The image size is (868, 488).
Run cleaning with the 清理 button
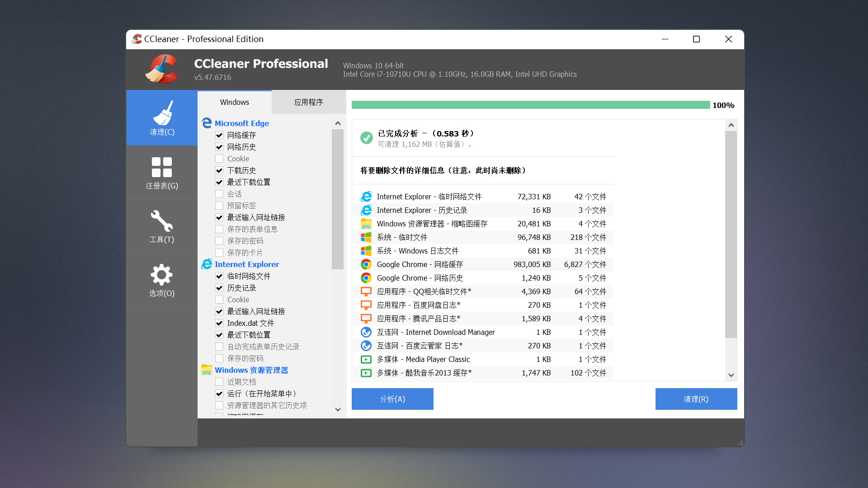point(696,399)
